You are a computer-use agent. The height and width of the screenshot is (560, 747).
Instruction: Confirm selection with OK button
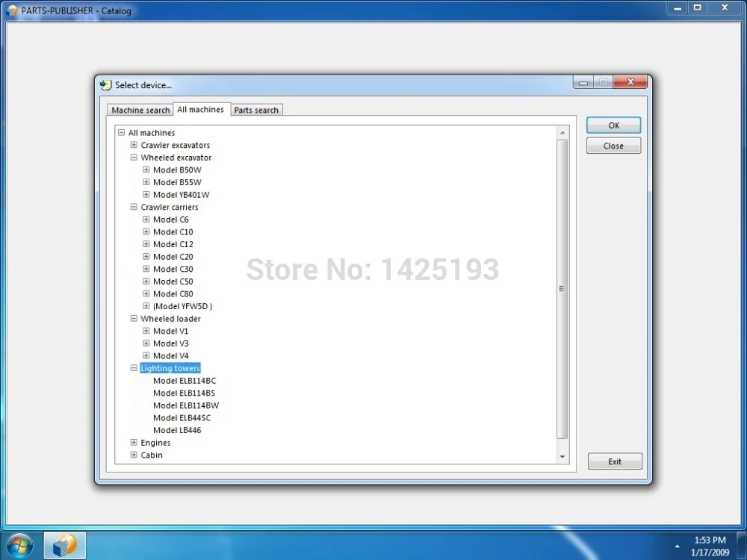(x=613, y=125)
